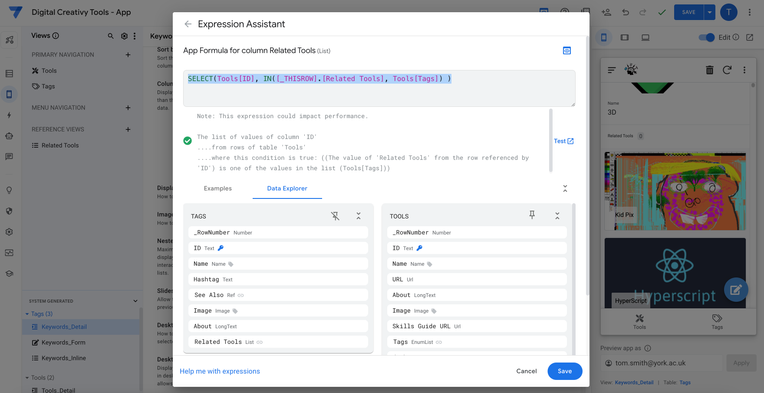This screenshot has width=764, height=393.
Task: Collapse the System Generated section
Action: point(135,301)
